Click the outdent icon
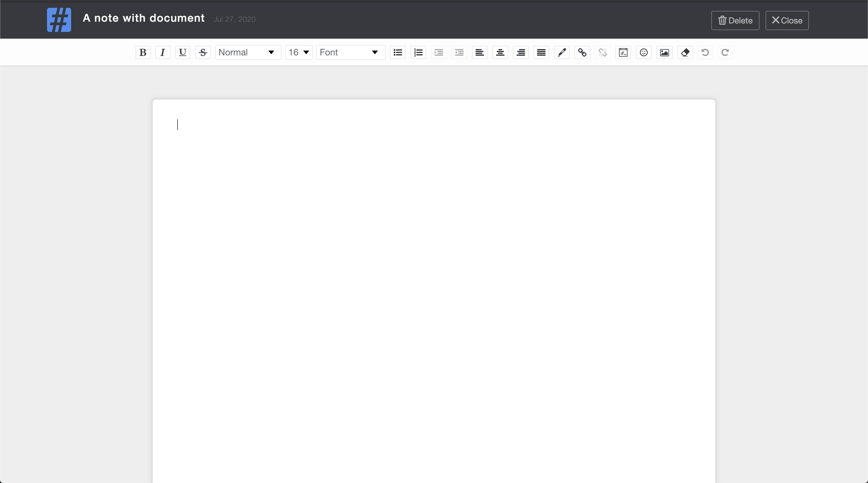This screenshot has height=483, width=868. pyautogui.click(x=459, y=52)
